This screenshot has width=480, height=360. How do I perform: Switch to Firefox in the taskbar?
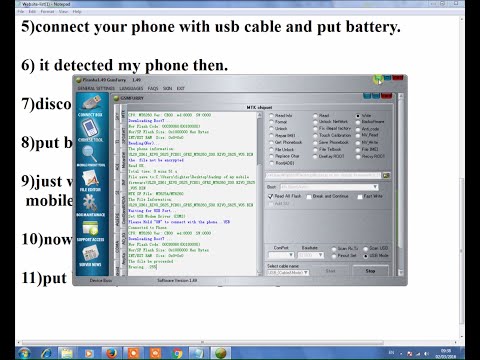pyautogui.click(x=111, y=353)
